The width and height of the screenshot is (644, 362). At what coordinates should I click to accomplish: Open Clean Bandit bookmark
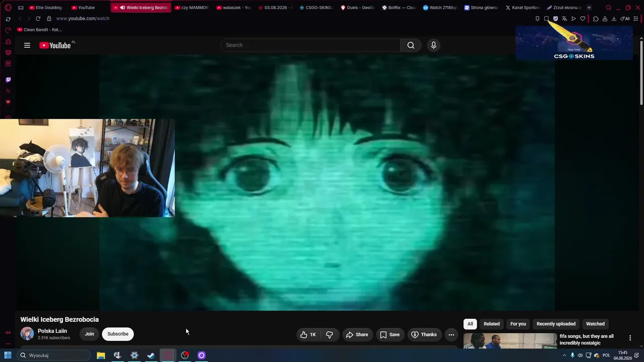click(39, 30)
